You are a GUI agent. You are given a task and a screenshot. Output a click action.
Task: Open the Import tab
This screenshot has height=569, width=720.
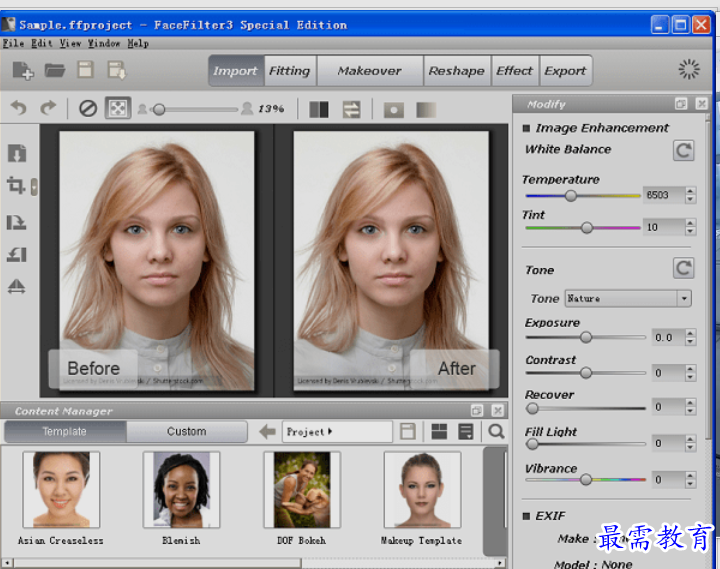click(236, 71)
